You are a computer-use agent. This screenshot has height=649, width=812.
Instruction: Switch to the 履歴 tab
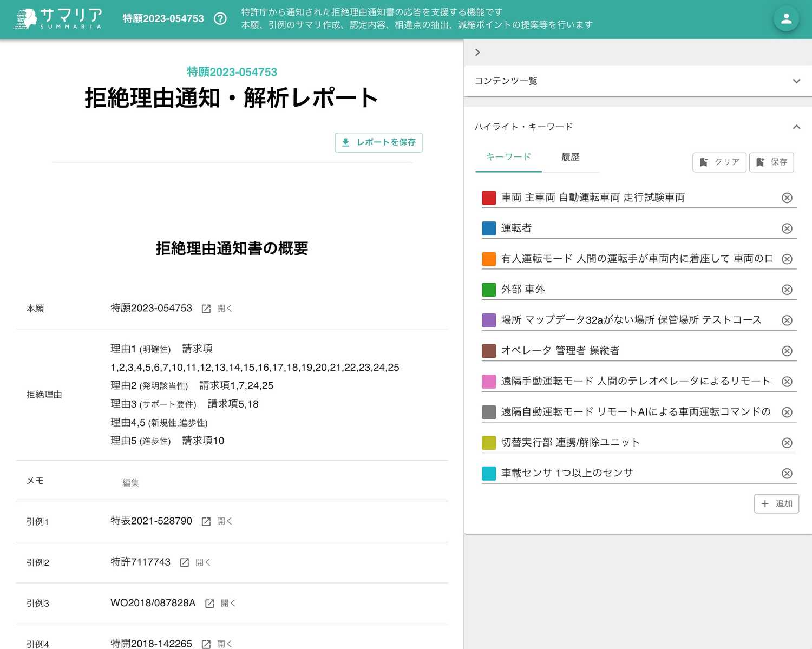tap(570, 157)
